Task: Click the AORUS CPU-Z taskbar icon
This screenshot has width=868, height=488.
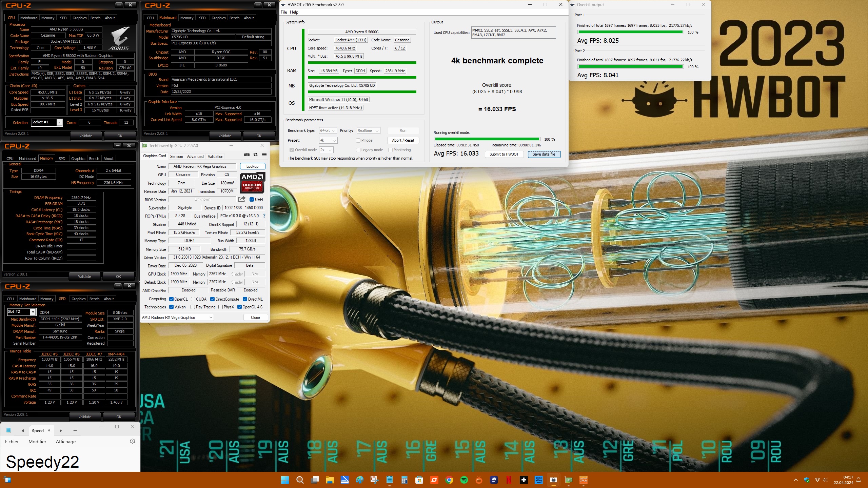Action: tap(584, 480)
